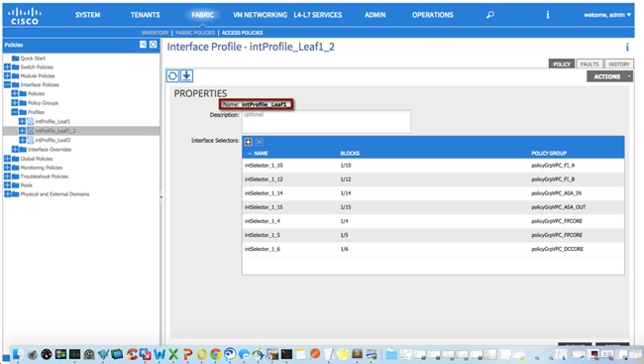Image resolution: width=644 pixels, height=364 pixels.
Task: Expand the Module Policies tree node
Action: [7, 75]
